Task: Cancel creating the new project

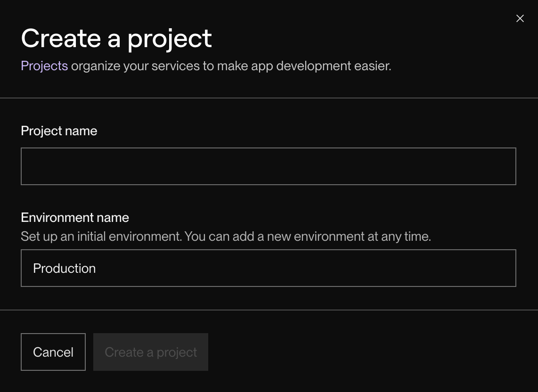Action: (53, 351)
